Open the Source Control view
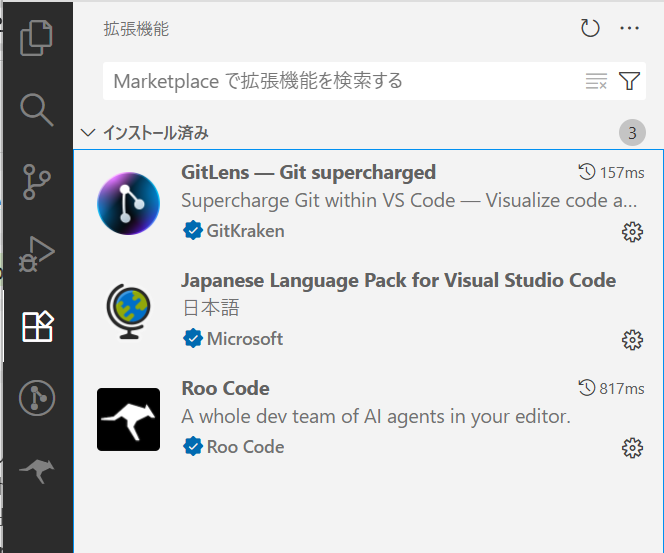 [x=36, y=182]
